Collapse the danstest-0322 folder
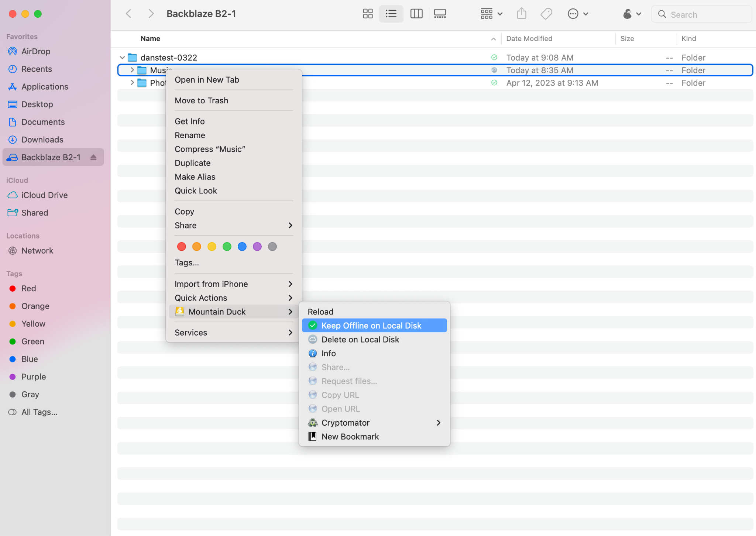This screenshot has height=536, width=756. pyautogui.click(x=122, y=58)
